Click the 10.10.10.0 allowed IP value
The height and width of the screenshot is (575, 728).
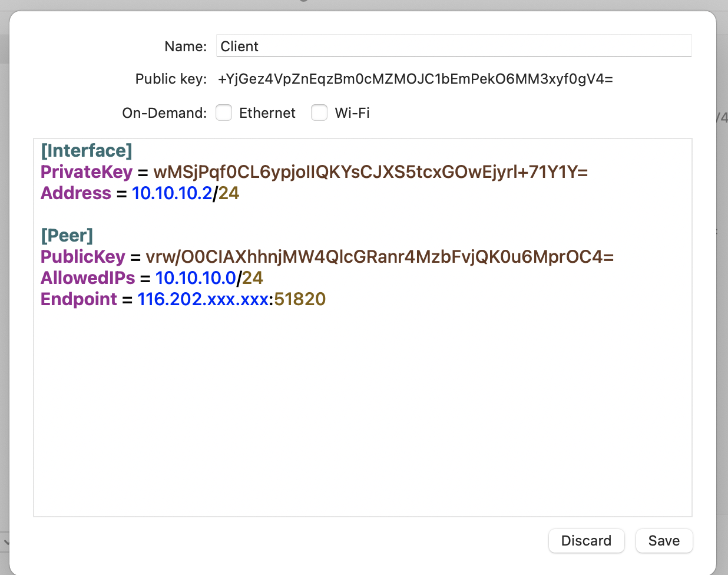tap(196, 278)
